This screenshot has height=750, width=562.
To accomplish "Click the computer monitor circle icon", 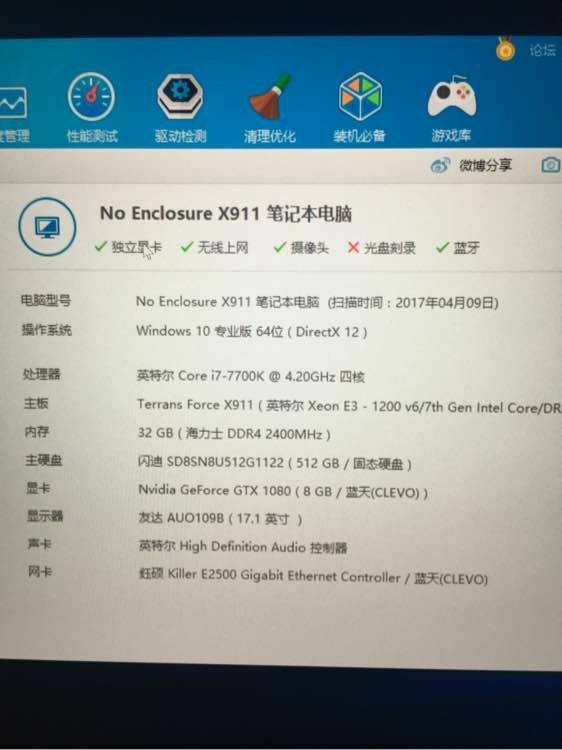I will tap(47, 227).
